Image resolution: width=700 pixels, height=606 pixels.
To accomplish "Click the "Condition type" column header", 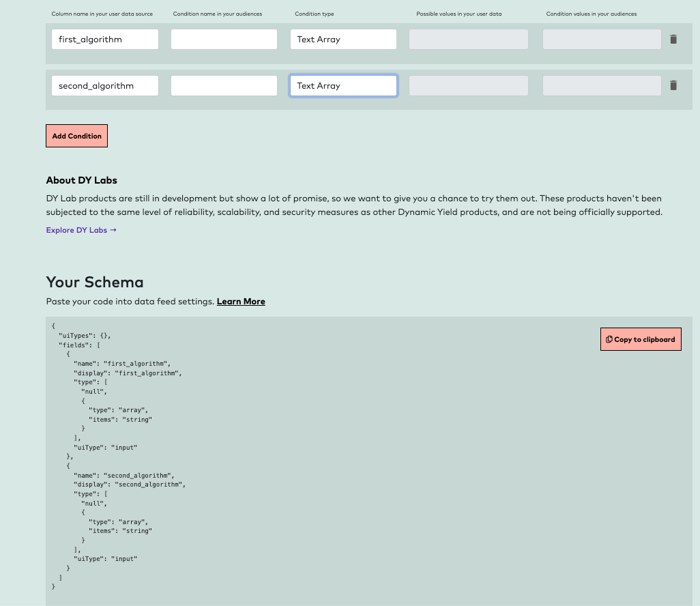I will tap(315, 14).
